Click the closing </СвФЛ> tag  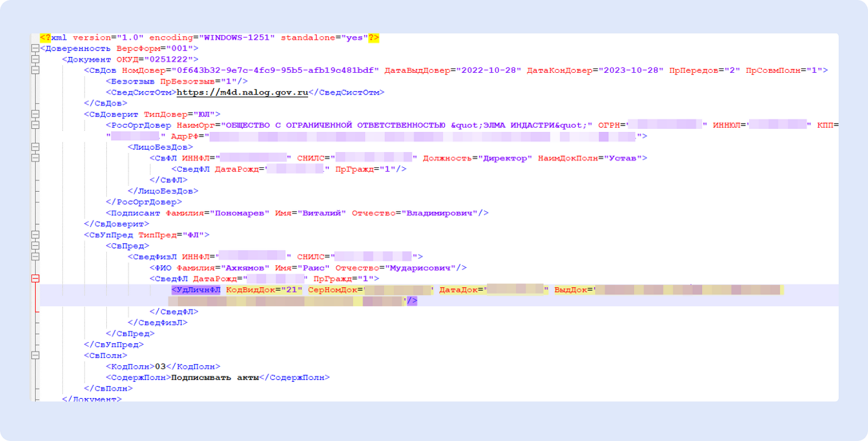click(169, 180)
